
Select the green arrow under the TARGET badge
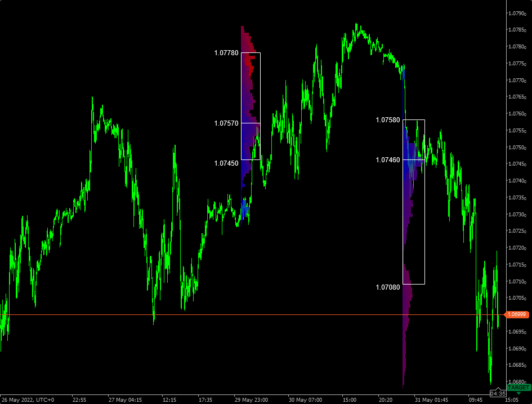click(x=518, y=393)
